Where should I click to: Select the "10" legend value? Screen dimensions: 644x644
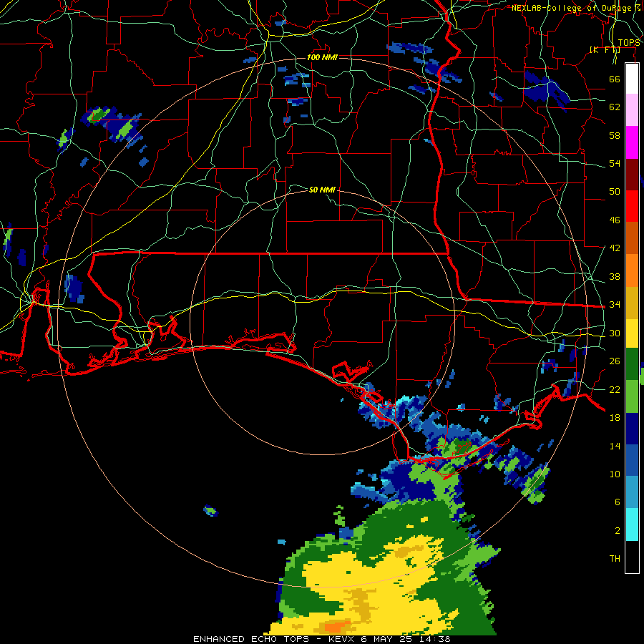pos(615,474)
